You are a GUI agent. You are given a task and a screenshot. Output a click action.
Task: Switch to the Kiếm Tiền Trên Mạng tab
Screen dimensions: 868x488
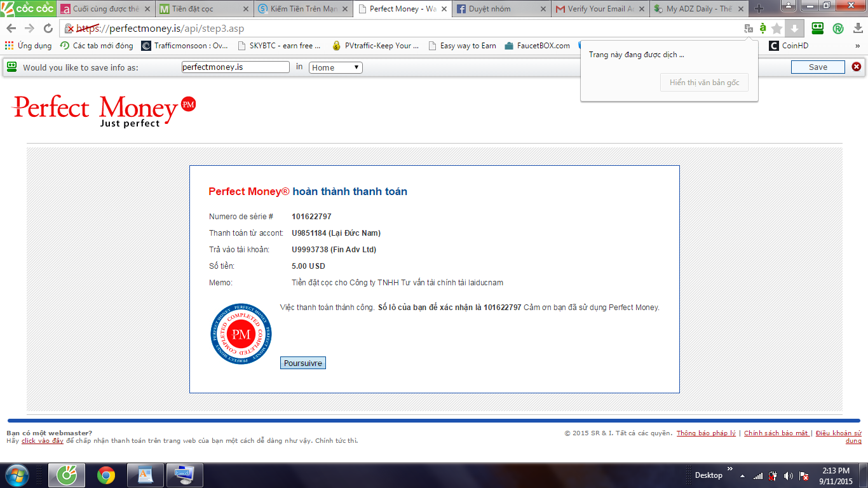(x=303, y=9)
